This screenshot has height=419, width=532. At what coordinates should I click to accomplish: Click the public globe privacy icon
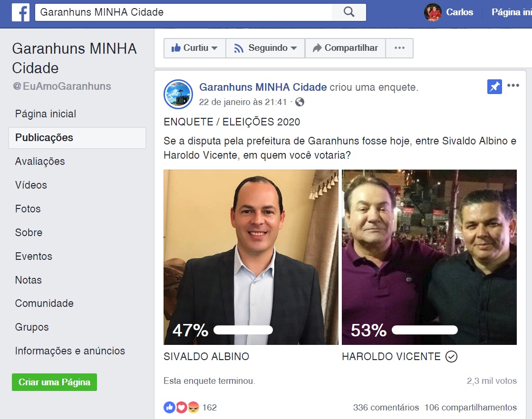tap(300, 102)
